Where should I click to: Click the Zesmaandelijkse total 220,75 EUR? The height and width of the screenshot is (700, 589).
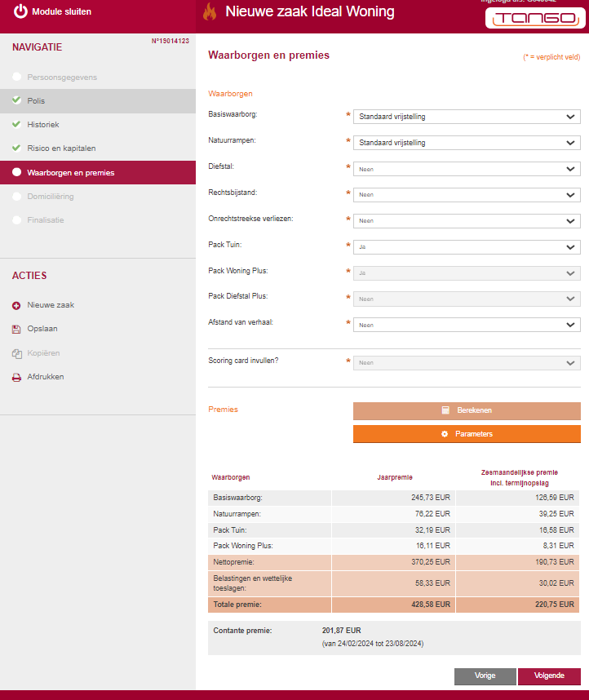pos(555,605)
